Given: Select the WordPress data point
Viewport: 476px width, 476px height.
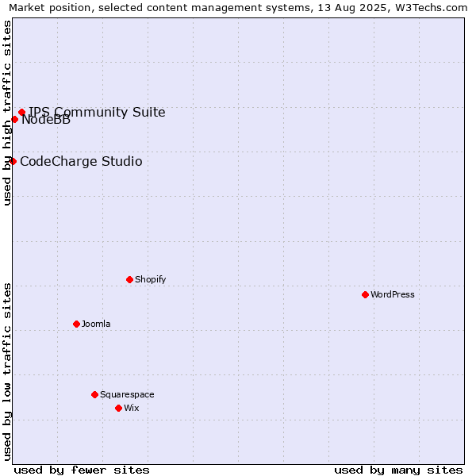Looking at the screenshot, I should (365, 294).
